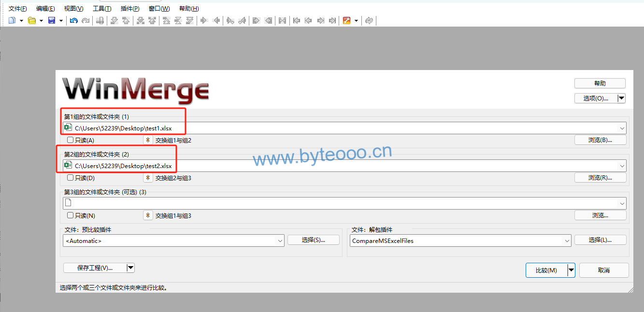Go to Next Conflict toolbar icon
Image resolution: width=644 pixels, height=312 pixels.
click(141, 20)
